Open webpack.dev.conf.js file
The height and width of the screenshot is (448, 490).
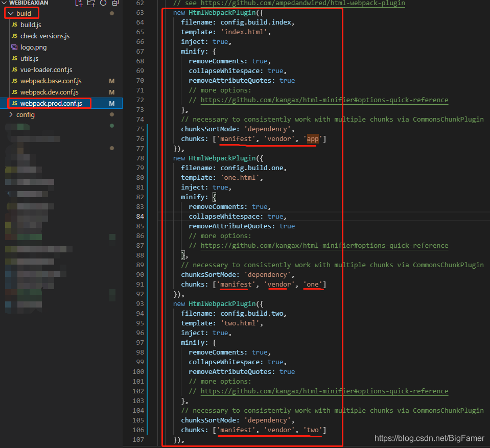[x=50, y=92]
